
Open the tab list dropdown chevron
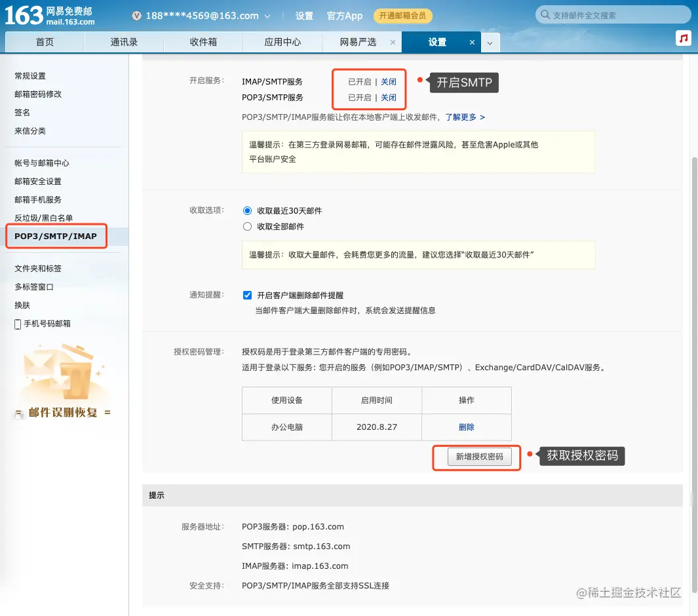click(x=490, y=43)
